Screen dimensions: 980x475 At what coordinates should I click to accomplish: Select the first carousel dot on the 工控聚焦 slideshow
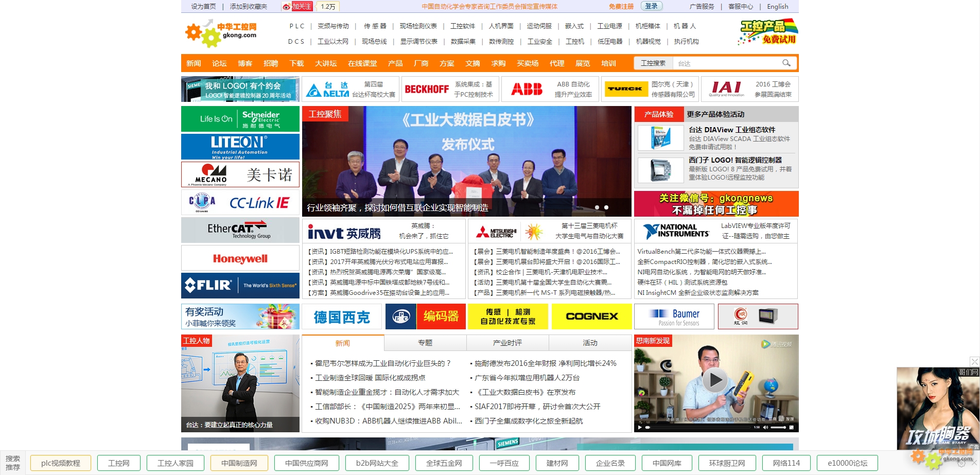point(597,207)
